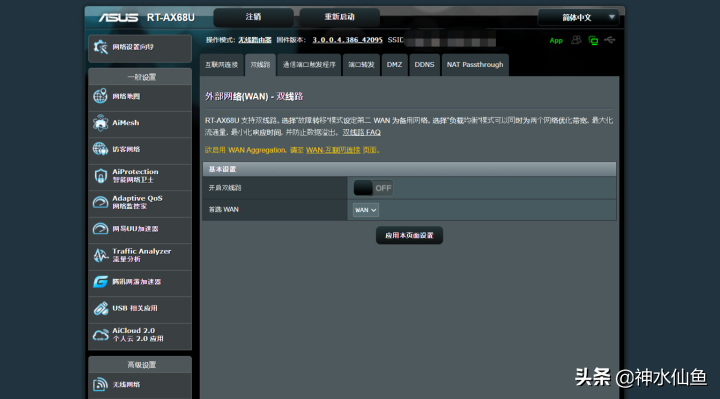720x399 pixels.
Task: Open the Traffic Analyzer icon
Action: pyautogui.click(x=100, y=255)
